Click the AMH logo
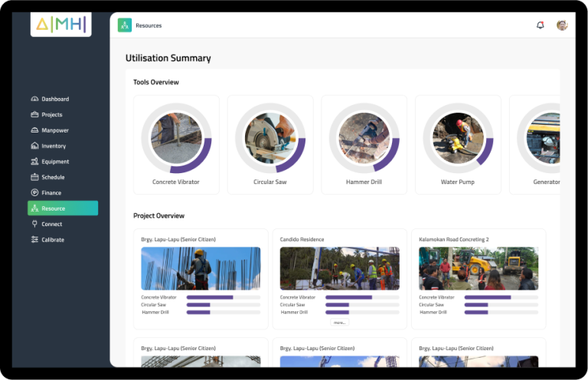588x380 pixels. [x=61, y=23]
